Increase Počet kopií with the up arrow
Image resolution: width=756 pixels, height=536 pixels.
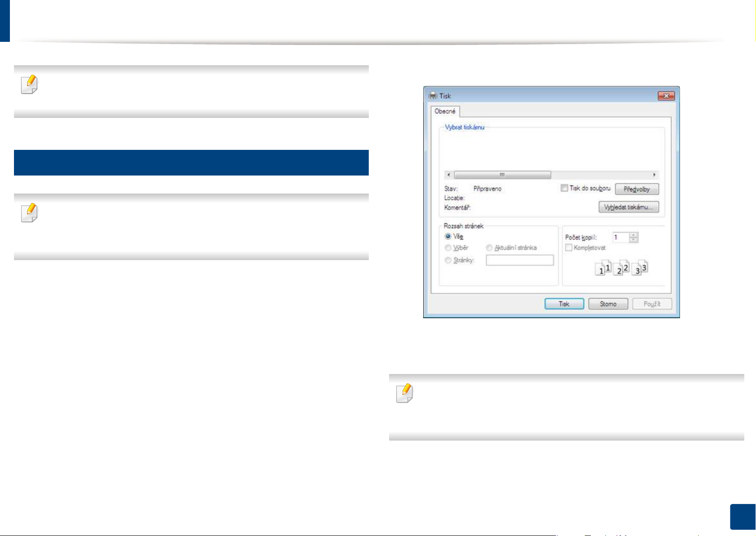click(x=634, y=235)
